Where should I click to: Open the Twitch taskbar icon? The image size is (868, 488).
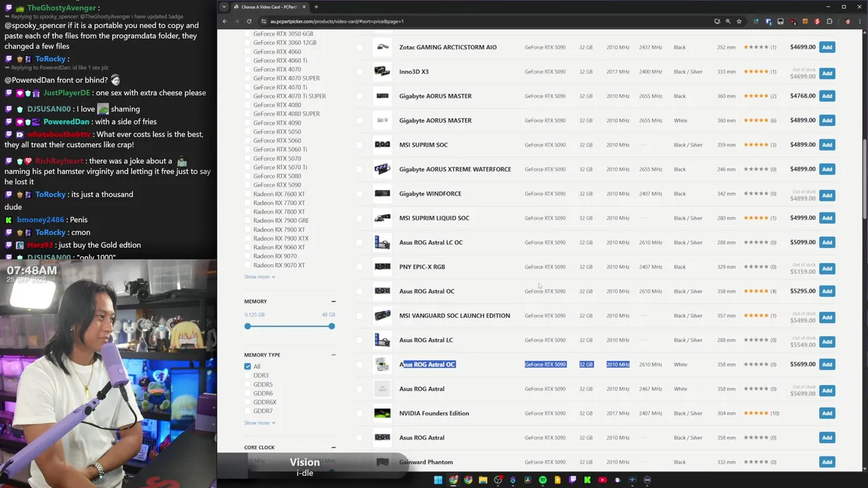(572, 480)
